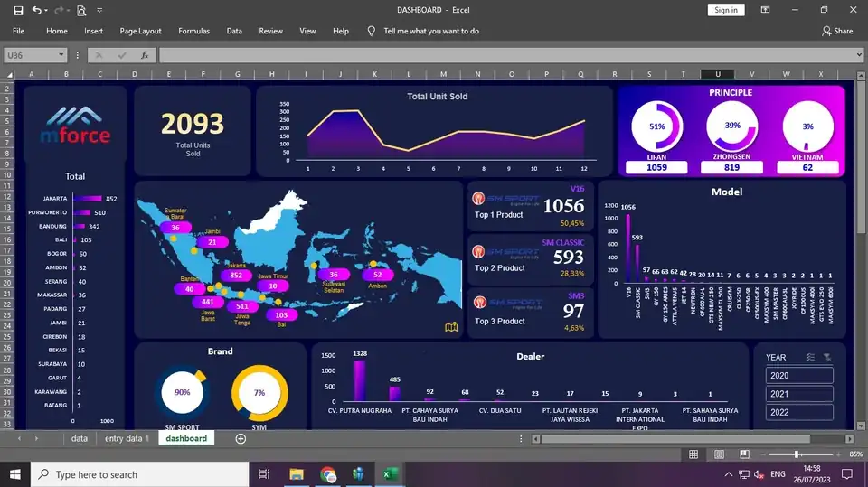Click the Save icon in the title bar

[x=18, y=10]
